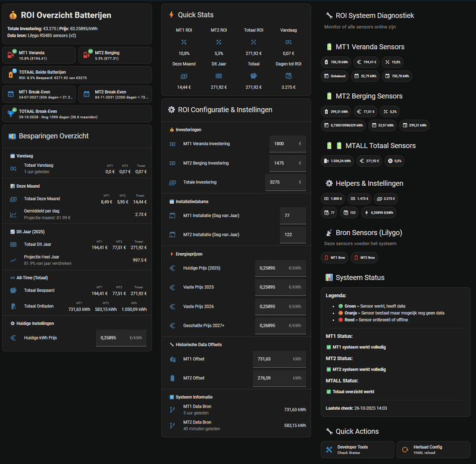The height and width of the screenshot is (464, 476).
Task: Edit Geschatte Prijs 2027+ field
Action: pyautogui.click(x=280, y=326)
